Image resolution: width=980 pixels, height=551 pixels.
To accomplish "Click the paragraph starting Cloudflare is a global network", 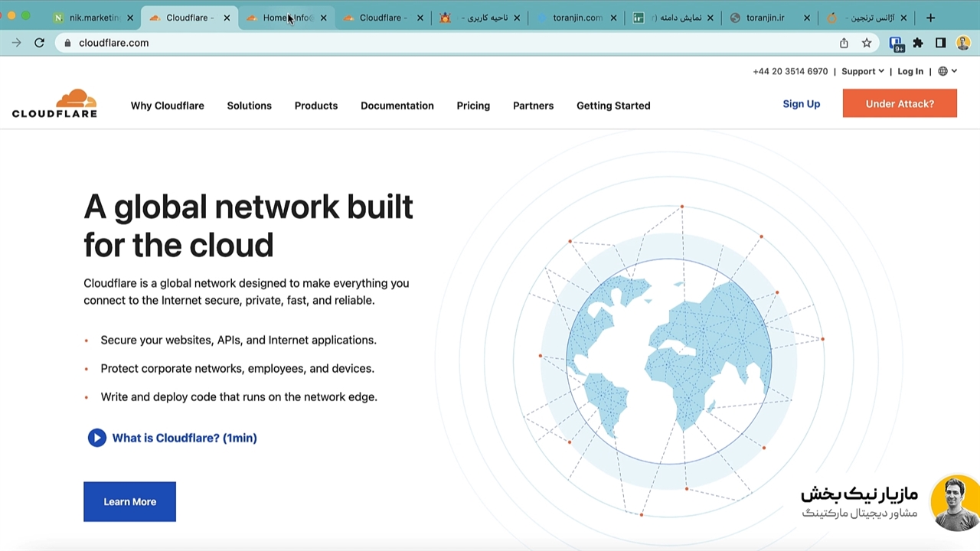I will (247, 292).
